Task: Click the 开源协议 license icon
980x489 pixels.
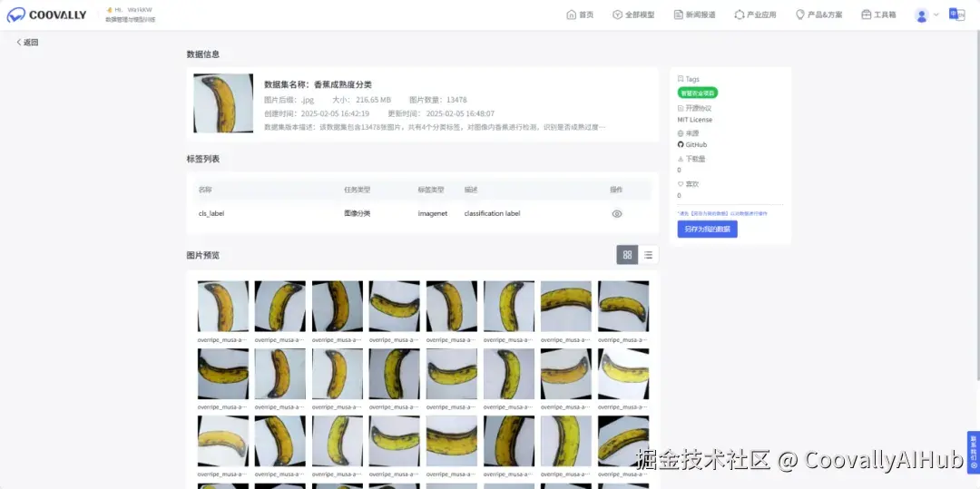Action: coord(681,108)
